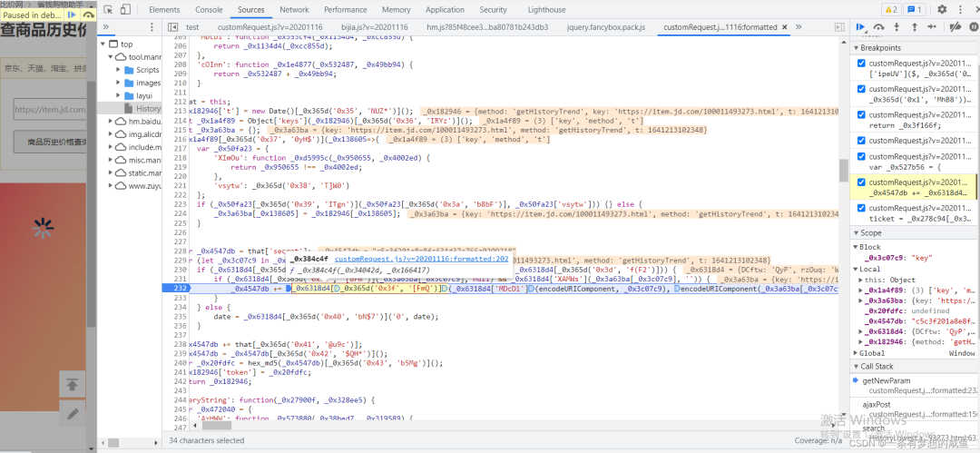Resume script execution in debugger toolbar
The image size is (980, 453).
(860, 28)
